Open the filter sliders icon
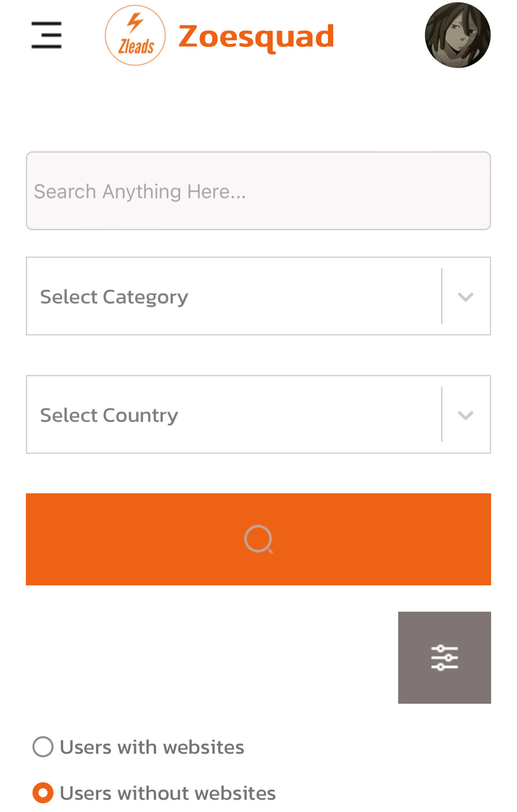 (x=444, y=657)
